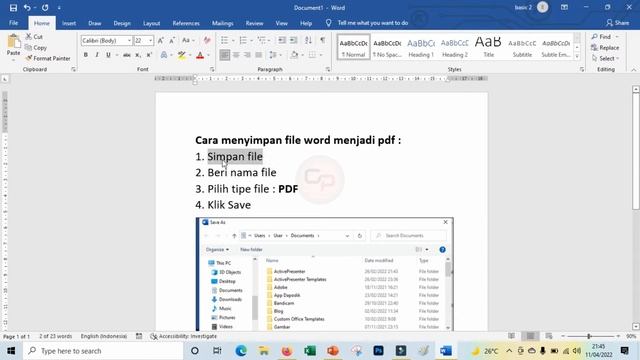Toggle show paragraph marks

pyautogui.click(x=322, y=40)
